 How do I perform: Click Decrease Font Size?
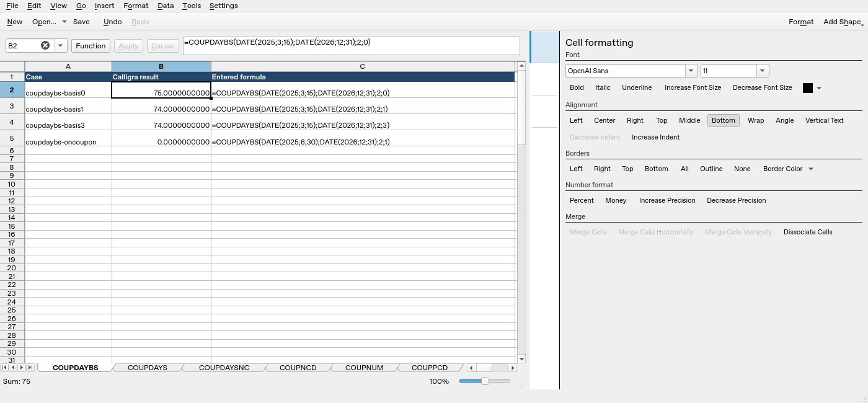(762, 87)
